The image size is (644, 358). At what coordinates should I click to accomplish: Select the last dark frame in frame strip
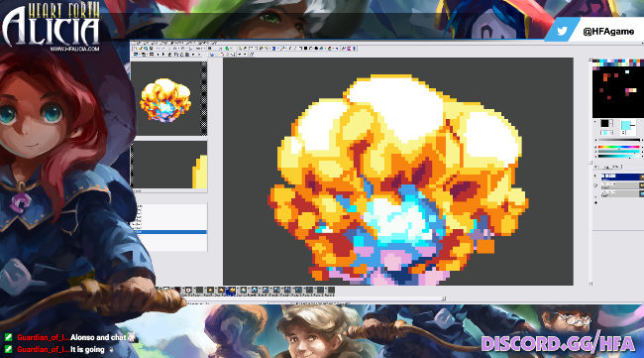(330, 291)
